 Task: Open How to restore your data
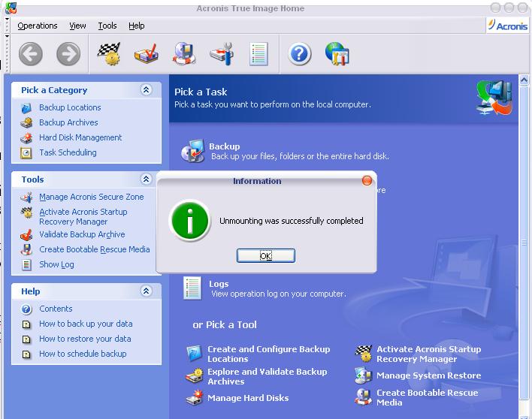point(85,339)
